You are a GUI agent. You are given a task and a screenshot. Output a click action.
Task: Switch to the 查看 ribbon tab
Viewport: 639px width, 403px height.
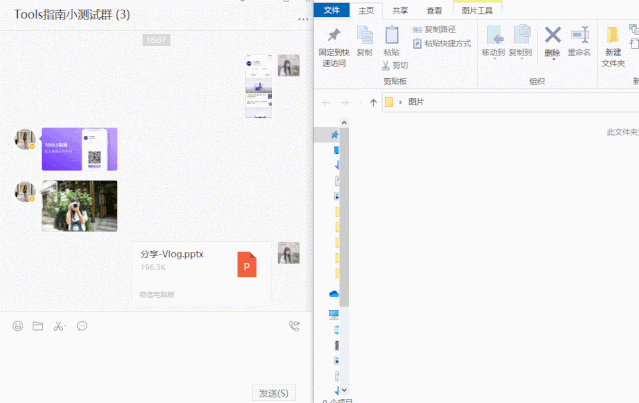click(434, 11)
